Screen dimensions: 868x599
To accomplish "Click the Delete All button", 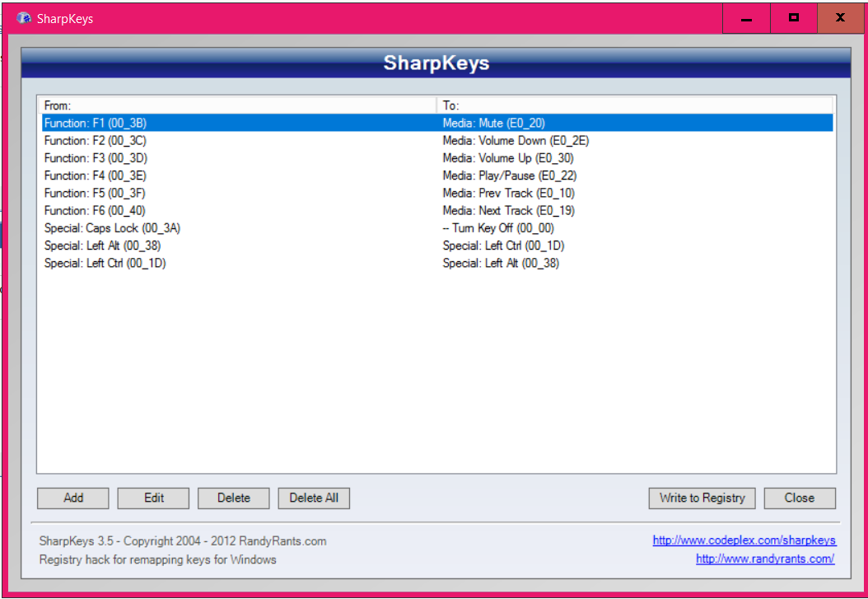I will point(314,498).
